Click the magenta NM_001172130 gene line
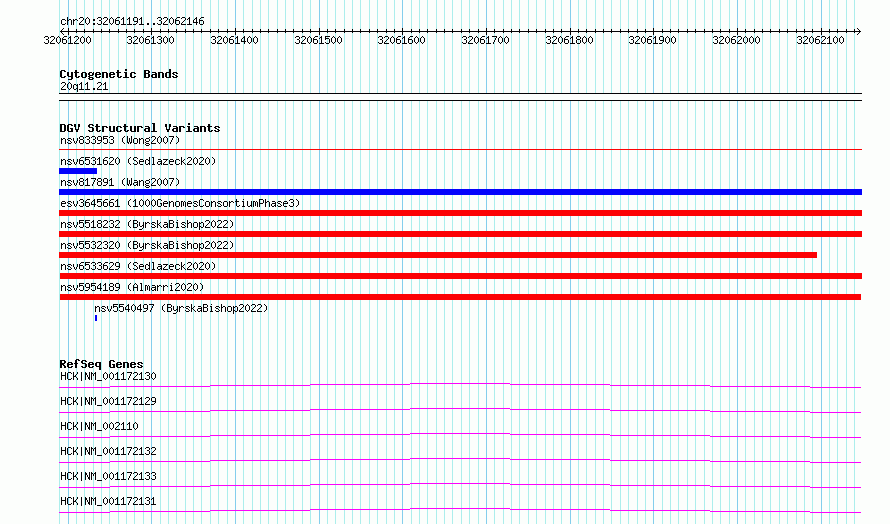Viewport: 890px width, 524px height. [460, 385]
